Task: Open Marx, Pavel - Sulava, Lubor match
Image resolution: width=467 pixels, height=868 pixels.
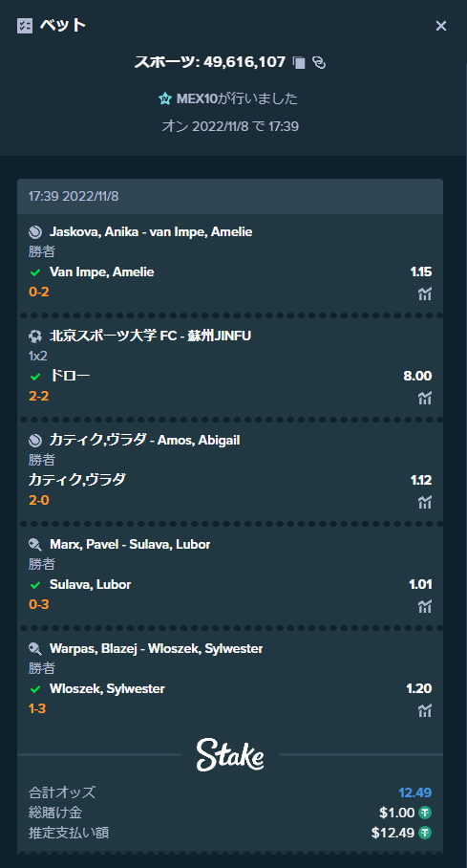Action: (x=130, y=544)
